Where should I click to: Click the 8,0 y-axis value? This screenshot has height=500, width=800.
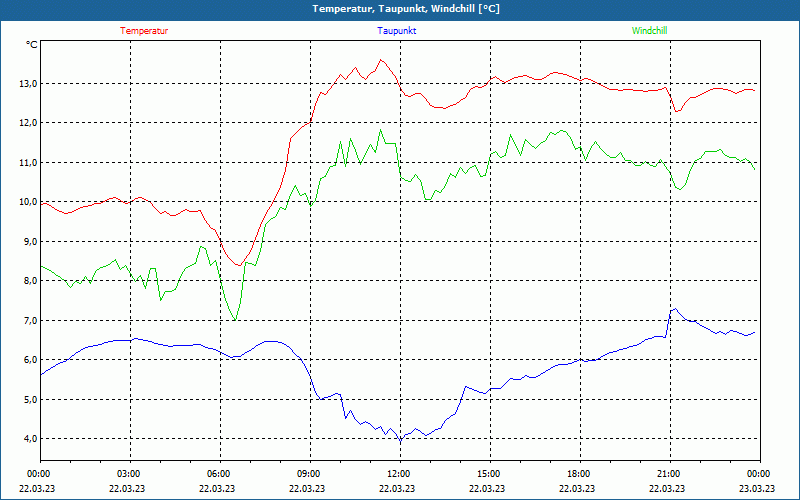tap(30, 281)
